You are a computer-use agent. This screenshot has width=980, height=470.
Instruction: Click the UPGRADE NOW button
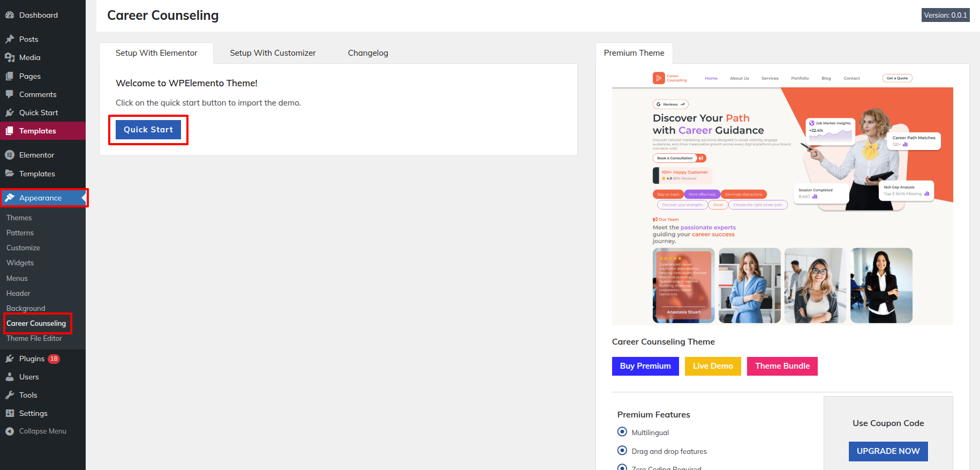[x=888, y=451]
